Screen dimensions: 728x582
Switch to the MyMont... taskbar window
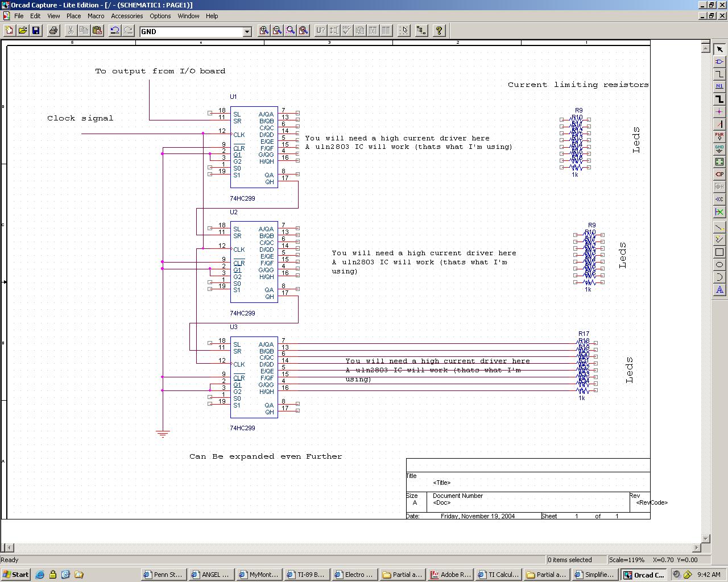(258, 575)
